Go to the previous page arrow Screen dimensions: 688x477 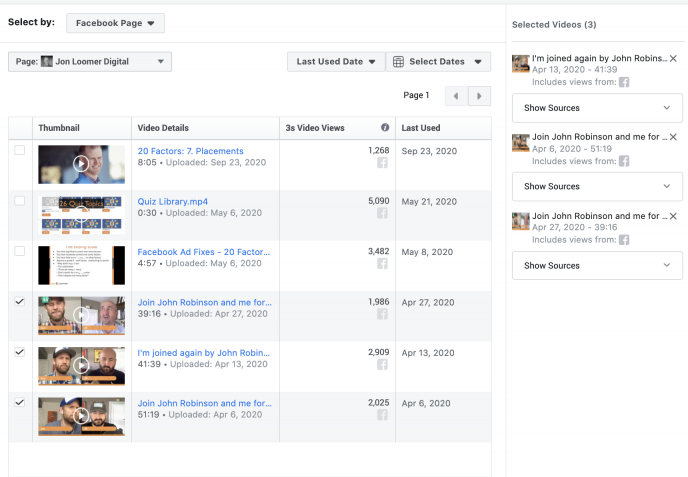click(456, 96)
